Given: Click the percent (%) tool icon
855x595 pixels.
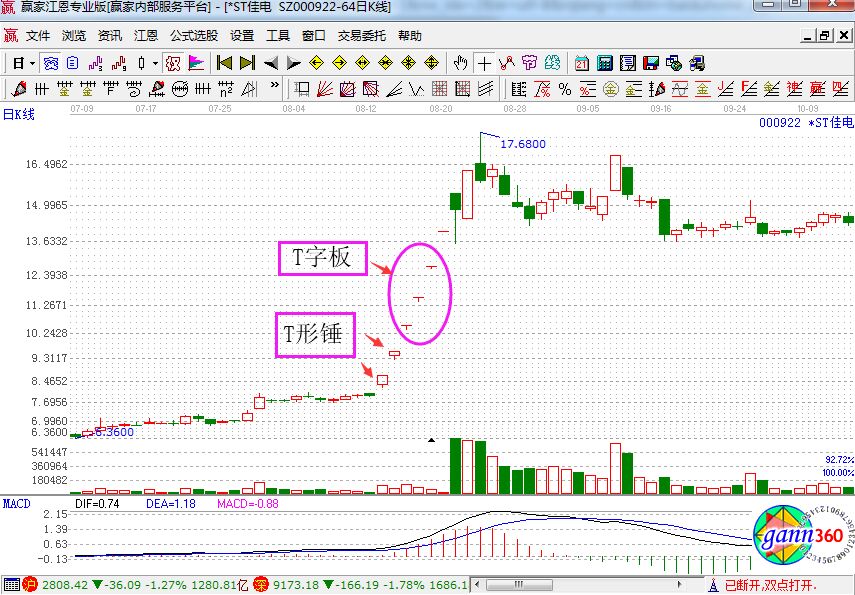Looking at the screenshot, I should tap(565, 89).
